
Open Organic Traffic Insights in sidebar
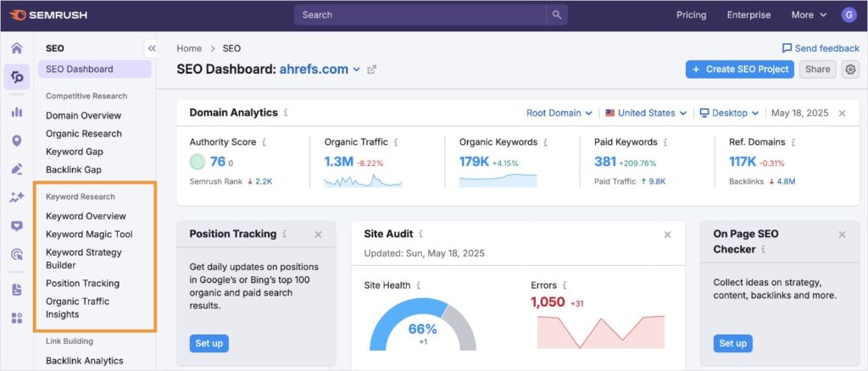coord(77,308)
